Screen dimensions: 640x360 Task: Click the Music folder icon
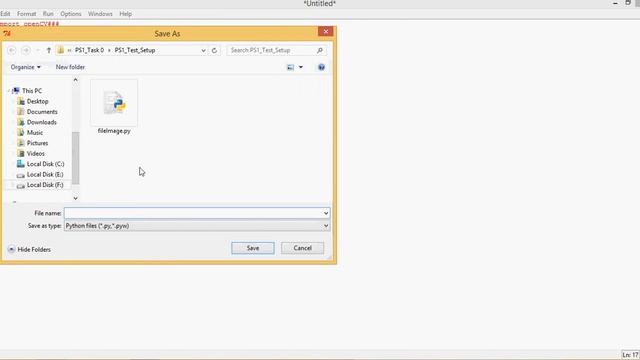pos(21,133)
